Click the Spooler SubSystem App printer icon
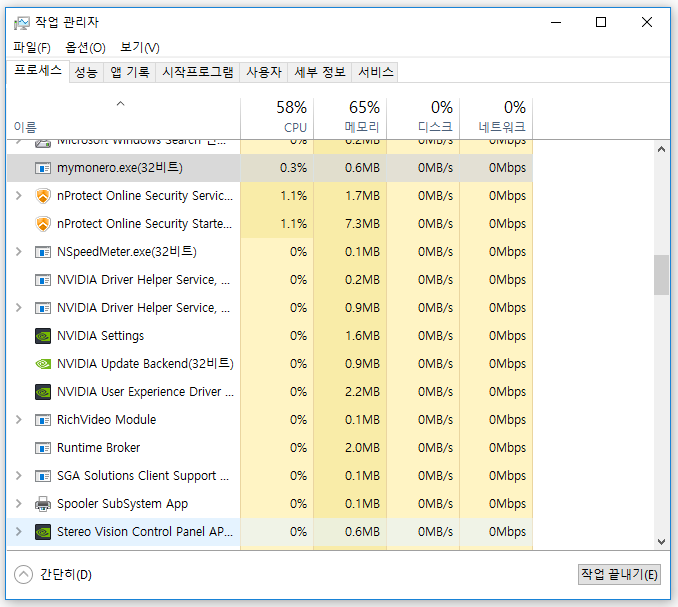678x607 pixels. 43,504
